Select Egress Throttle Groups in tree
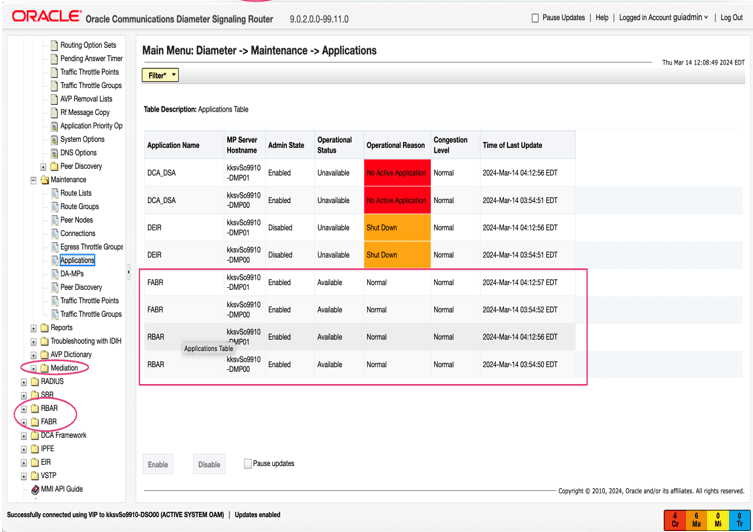This screenshot has height=532, width=753. (91, 247)
